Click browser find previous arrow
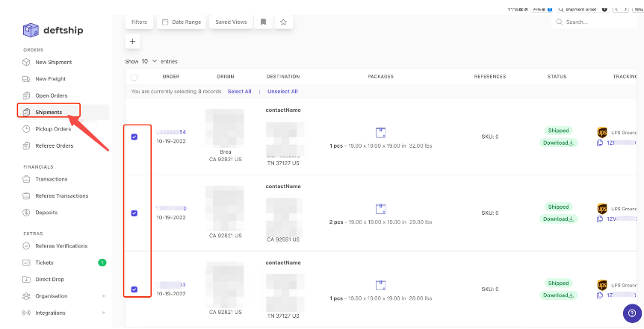644x329 pixels. click(x=616, y=9)
